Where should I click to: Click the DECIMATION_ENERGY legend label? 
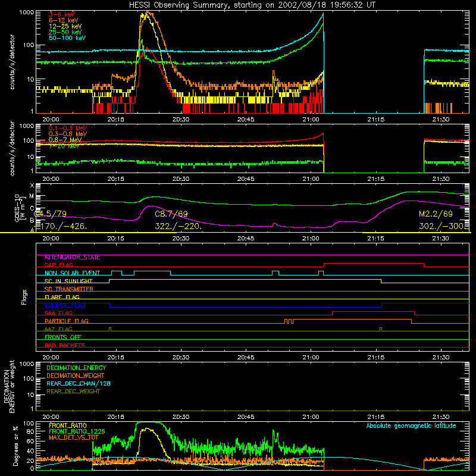click(76, 368)
